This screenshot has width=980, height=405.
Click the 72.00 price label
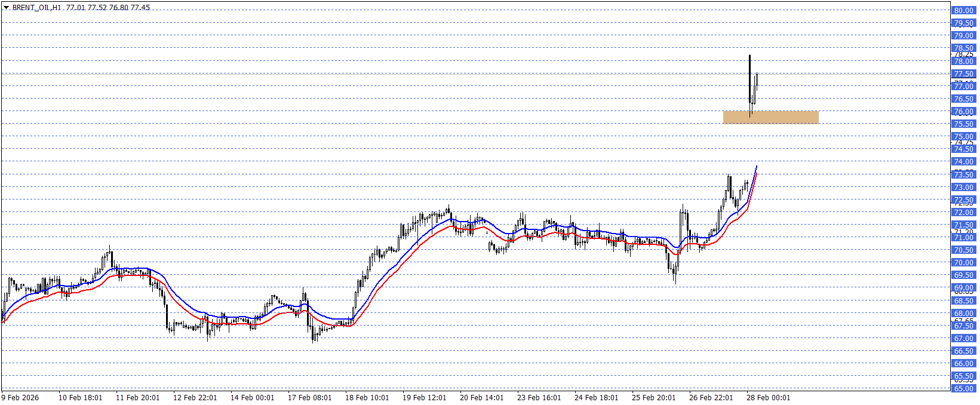pos(963,213)
